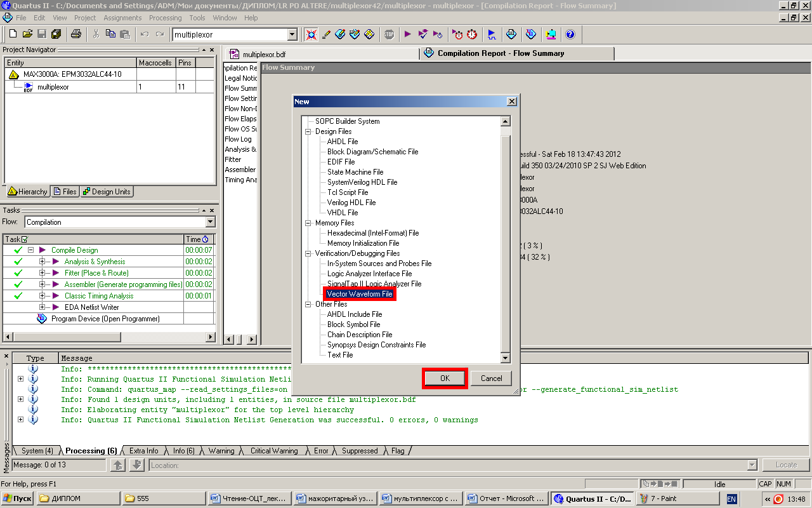
Task: Open the multiplexor project dropdown
Action: pos(292,34)
